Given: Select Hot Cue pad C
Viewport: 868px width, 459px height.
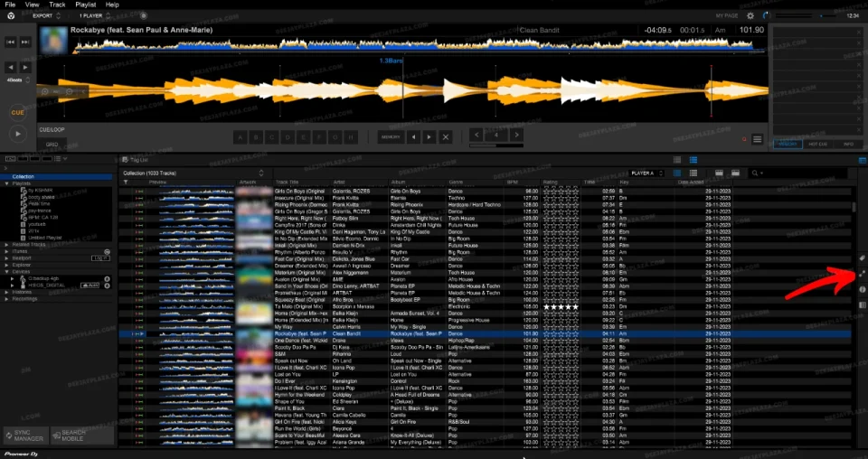Looking at the screenshot, I should point(272,137).
